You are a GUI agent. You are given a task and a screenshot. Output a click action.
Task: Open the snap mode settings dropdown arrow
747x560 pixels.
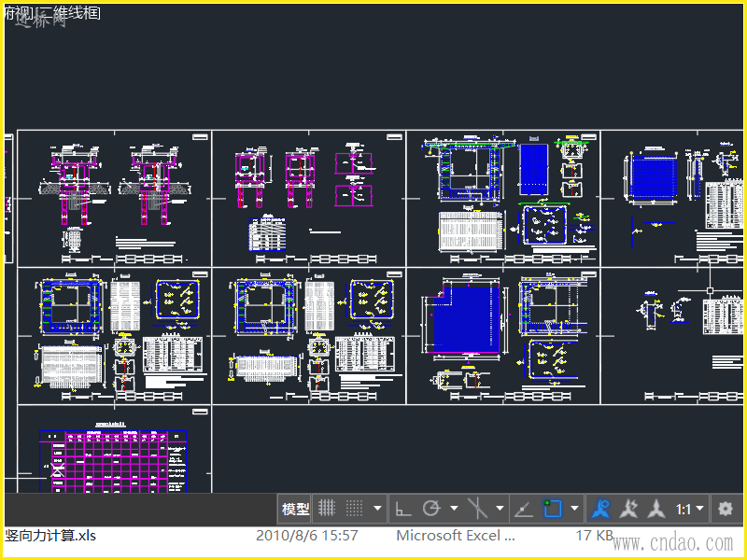coord(377,509)
